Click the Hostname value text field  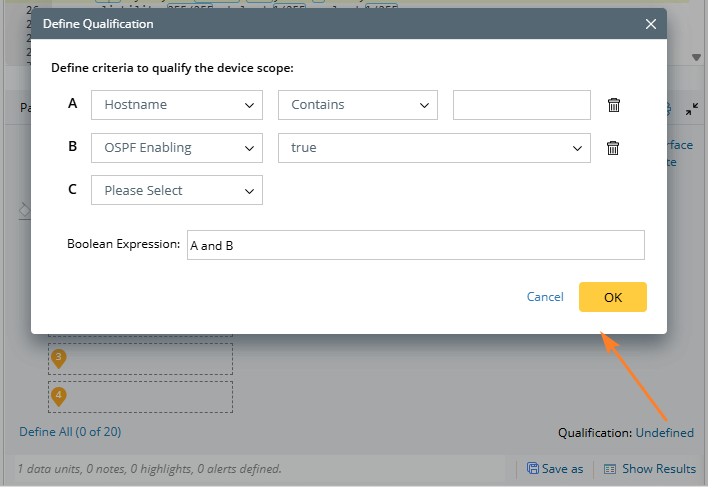[x=521, y=105]
